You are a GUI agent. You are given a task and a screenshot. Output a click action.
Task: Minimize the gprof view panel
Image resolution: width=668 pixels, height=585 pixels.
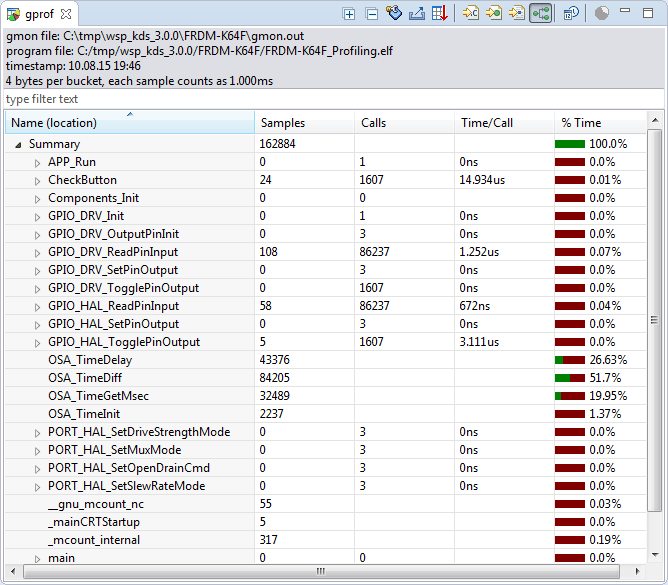tap(625, 10)
